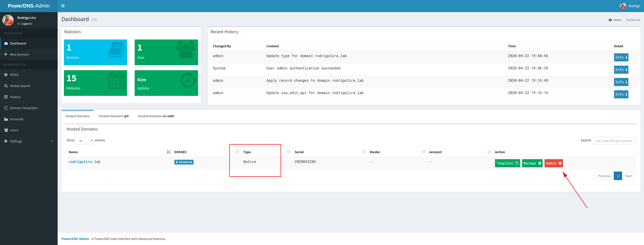The height and width of the screenshot is (245, 644).
Task: Switch to Hosted Domains in-addr tab
Action: (x=156, y=116)
